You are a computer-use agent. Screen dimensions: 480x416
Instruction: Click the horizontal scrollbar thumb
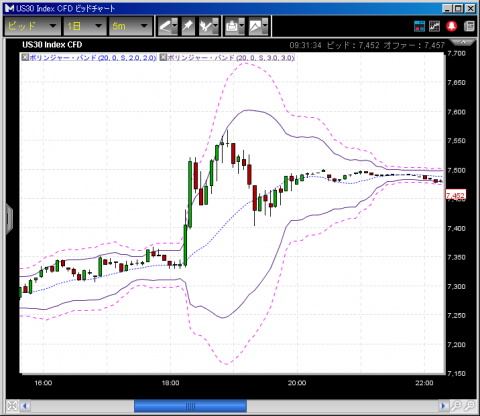[190, 406]
